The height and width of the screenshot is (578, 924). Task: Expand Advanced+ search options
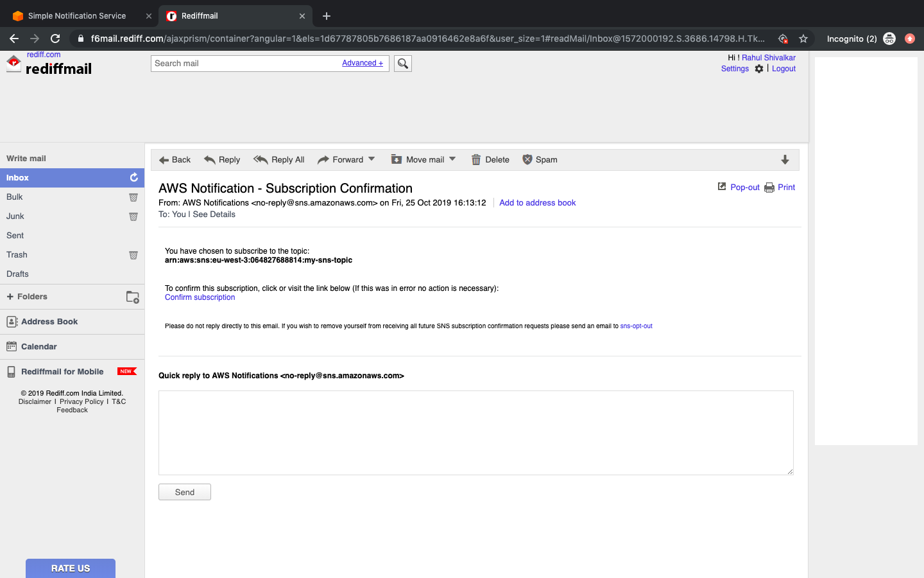click(362, 62)
